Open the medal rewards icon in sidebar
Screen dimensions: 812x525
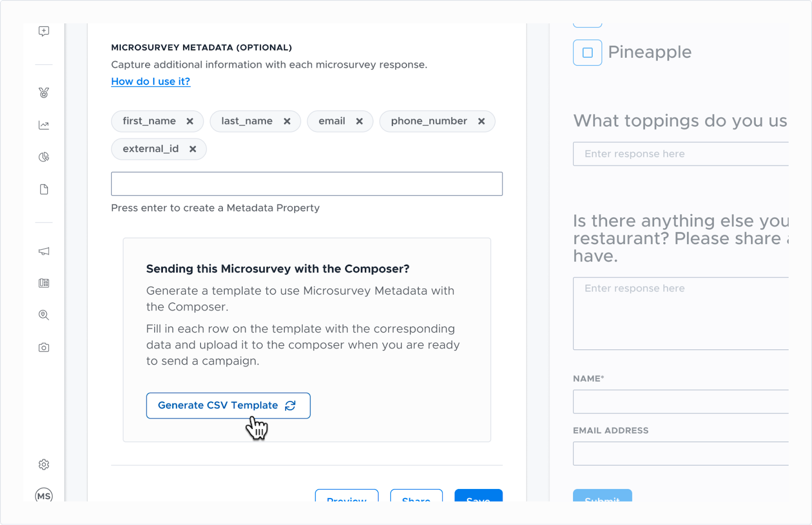coord(44,93)
